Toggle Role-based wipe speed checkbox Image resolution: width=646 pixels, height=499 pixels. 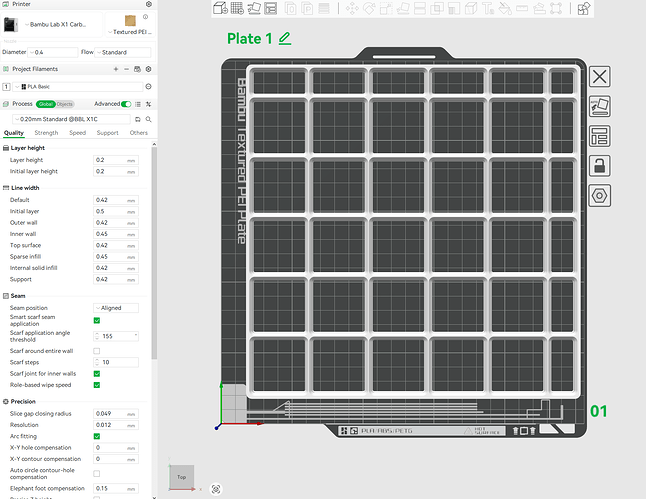coord(97,385)
